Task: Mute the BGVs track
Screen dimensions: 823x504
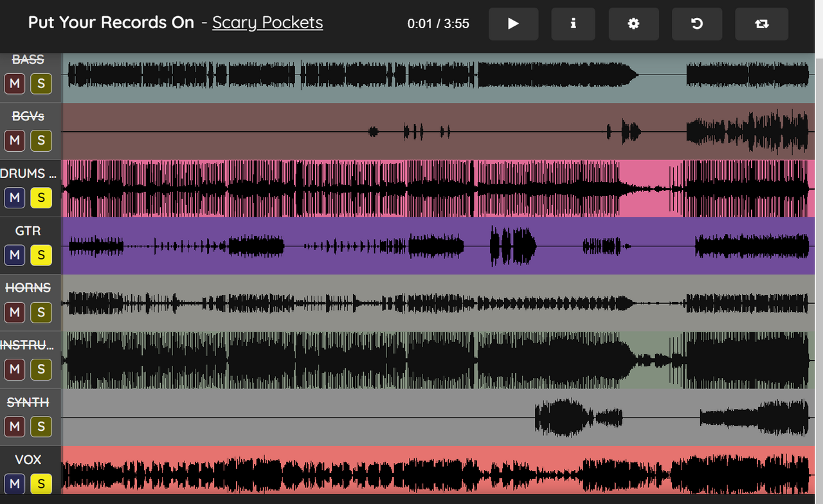Action: (15, 140)
